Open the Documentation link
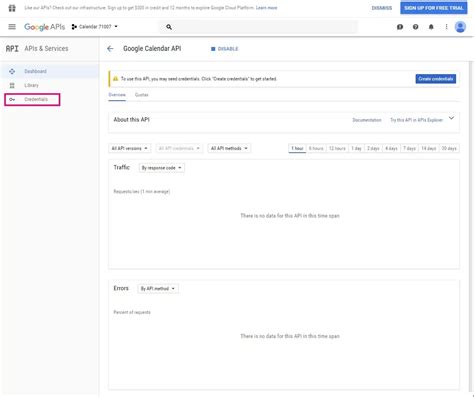The height and width of the screenshot is (397, 474). tap(367, 120)
